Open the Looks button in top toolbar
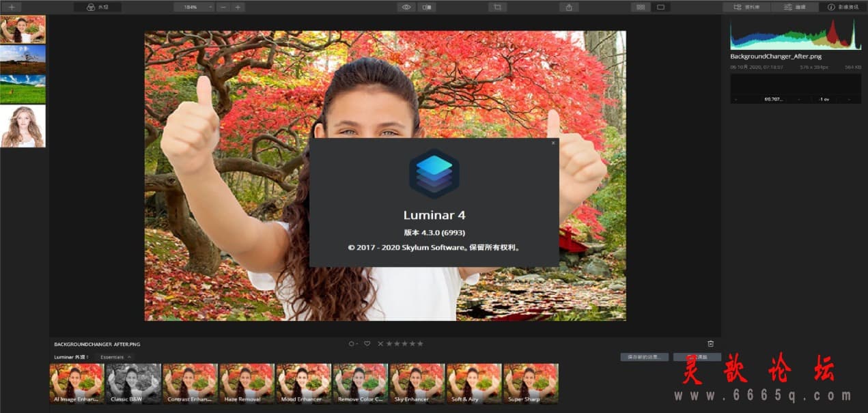868x413 pixels. (98, 7)
